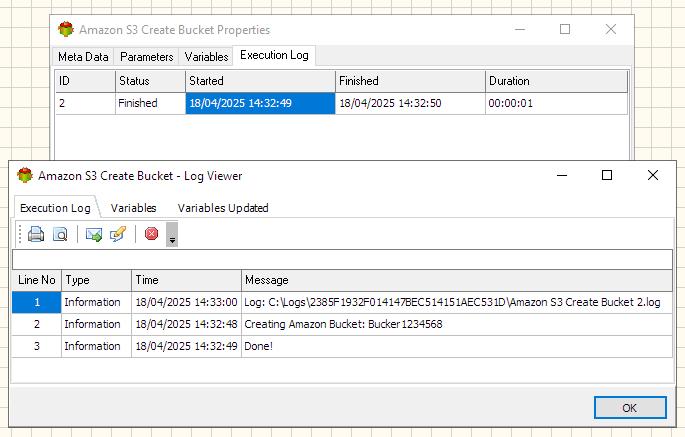Minimize the Log Viewer window
This screenshot has height=437, width=685.
coord(562,175)
